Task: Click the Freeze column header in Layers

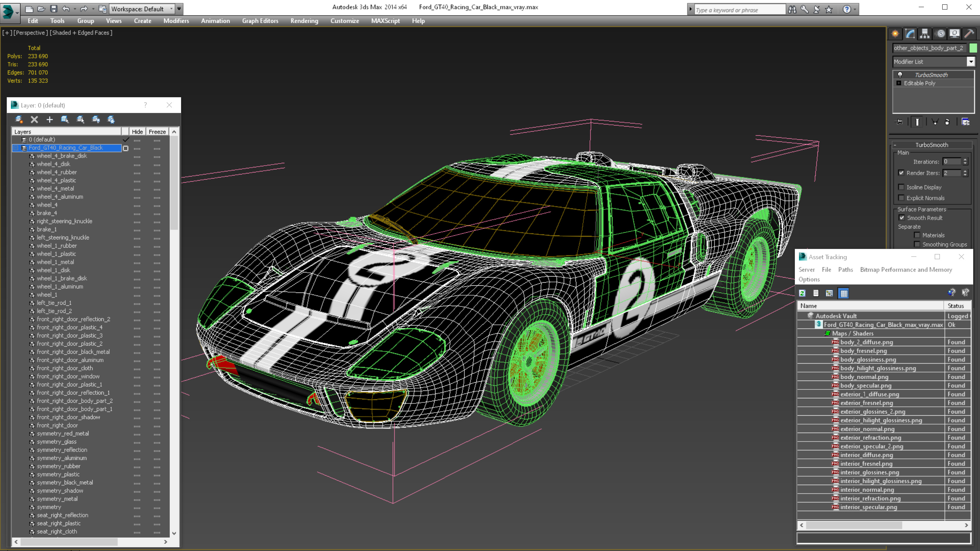Action: click(x=157, y=132)
